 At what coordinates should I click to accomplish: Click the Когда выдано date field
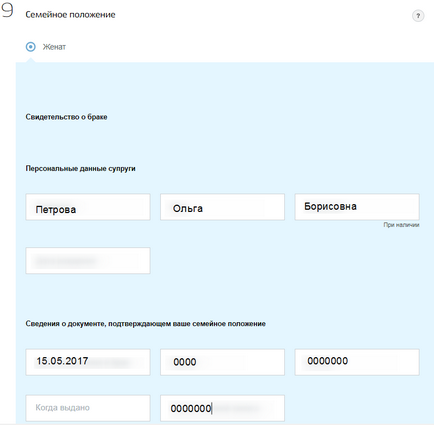(x=88, y=408)
